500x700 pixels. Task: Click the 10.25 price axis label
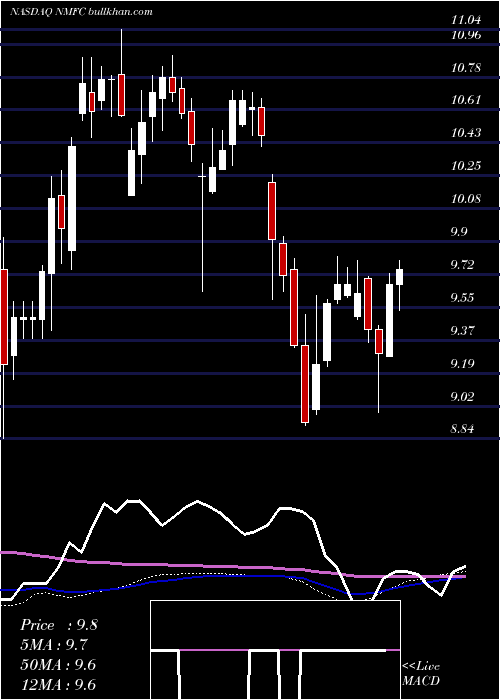[467, 166]
